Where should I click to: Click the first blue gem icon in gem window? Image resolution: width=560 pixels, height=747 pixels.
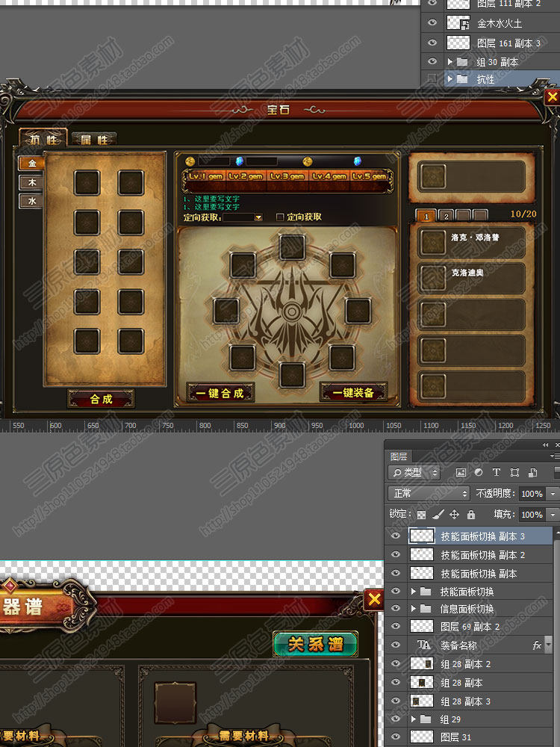[x=240, y=161]
